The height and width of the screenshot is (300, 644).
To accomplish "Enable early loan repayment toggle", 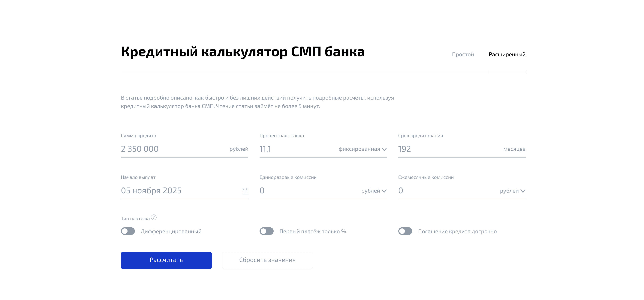I will click(405, 232).
